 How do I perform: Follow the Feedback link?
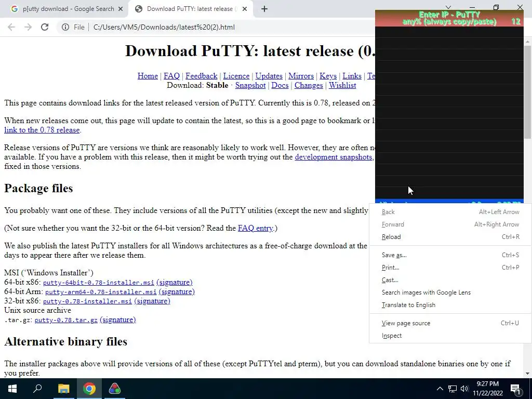[201, 76]
